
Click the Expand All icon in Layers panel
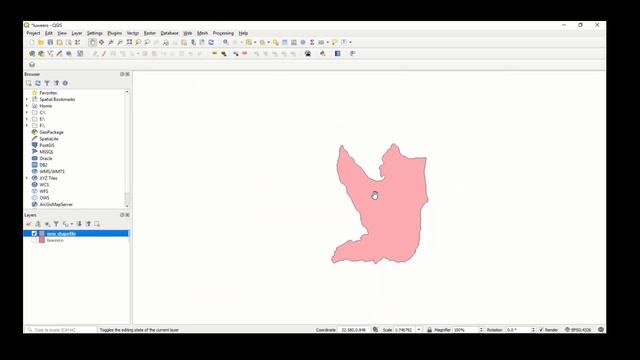tap(79, 224)
